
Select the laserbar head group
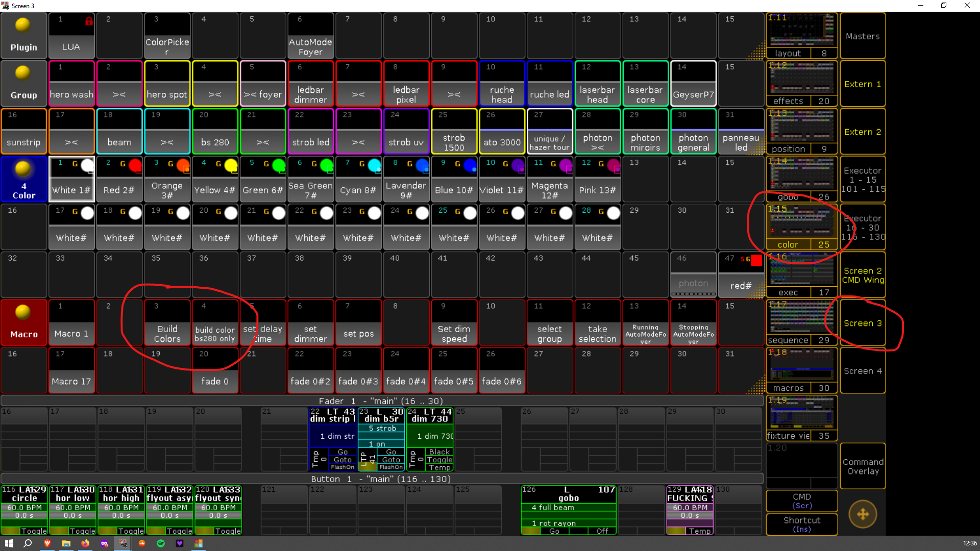(x=598, y=84)
